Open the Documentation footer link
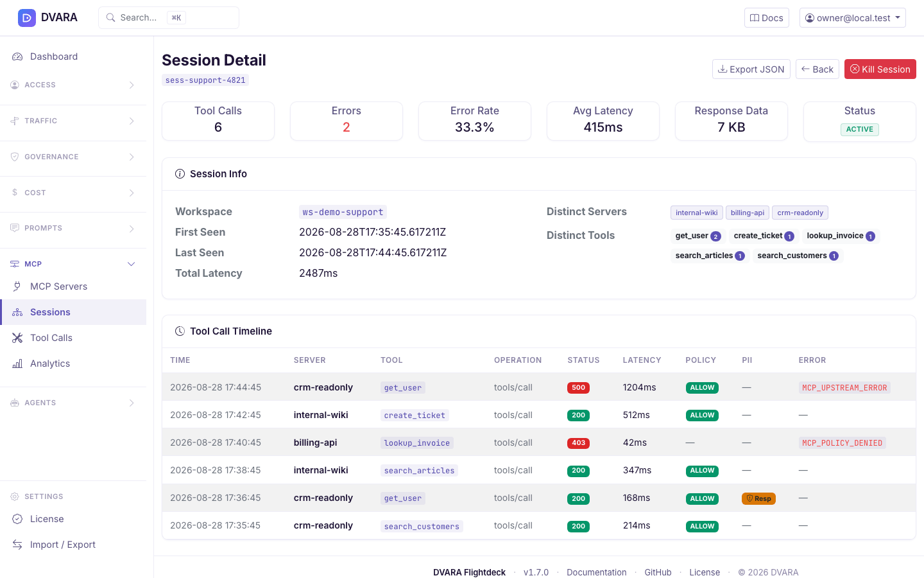The width and height of the screenshot is (924, 578). point(596,572)
